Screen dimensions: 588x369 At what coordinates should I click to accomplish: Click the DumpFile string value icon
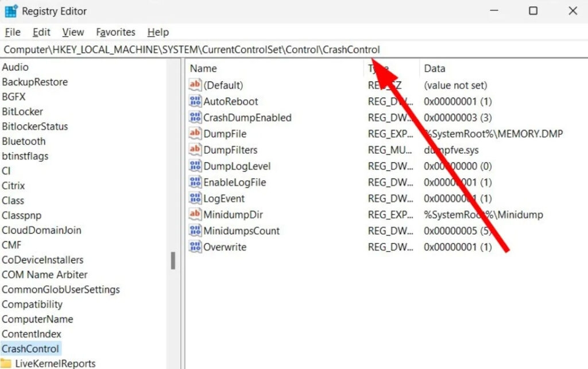[195, 133]
